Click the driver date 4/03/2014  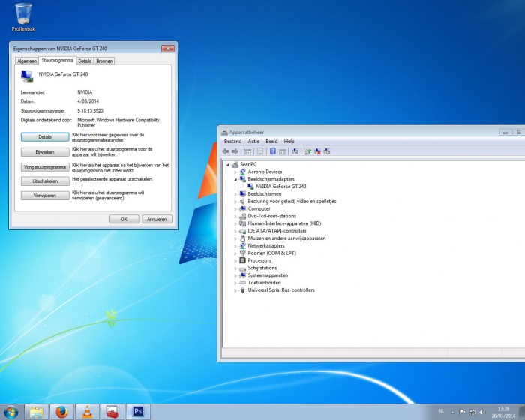tap(88, 101)
